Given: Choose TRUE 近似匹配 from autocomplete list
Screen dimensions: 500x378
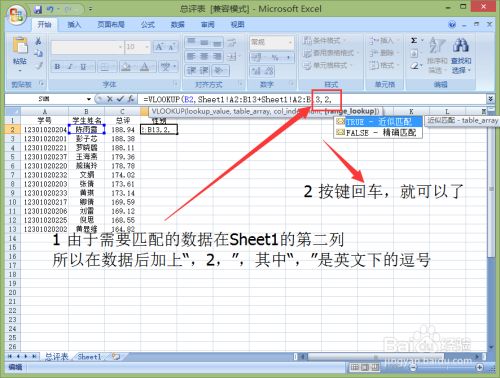Looking at the screenshot, I should click(x=378, y=122).
